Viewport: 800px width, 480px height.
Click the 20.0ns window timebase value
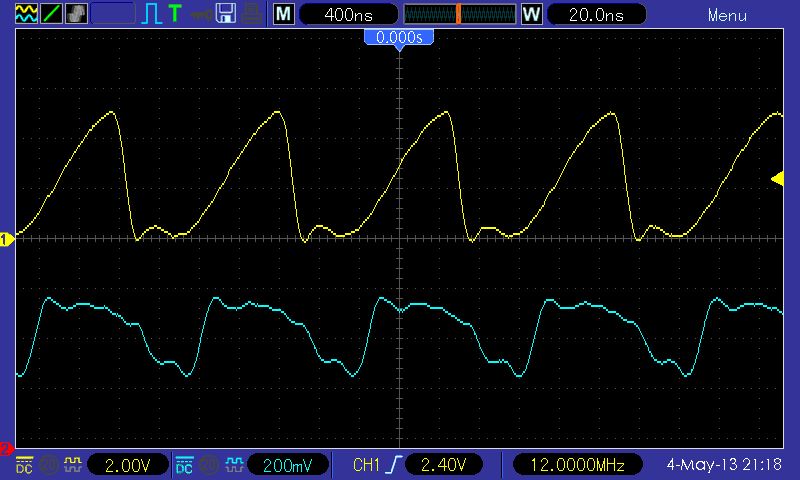click(x=596, y=14)
